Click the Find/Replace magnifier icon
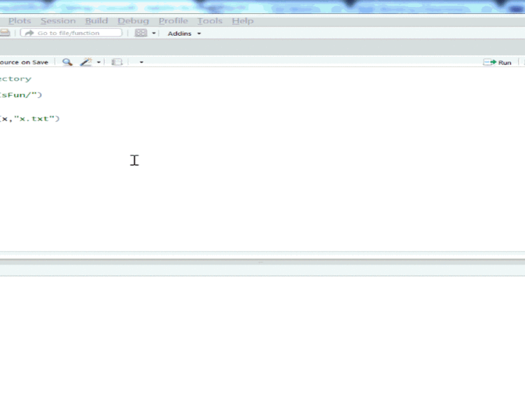525x420 pixels. (x=67, y=62)
